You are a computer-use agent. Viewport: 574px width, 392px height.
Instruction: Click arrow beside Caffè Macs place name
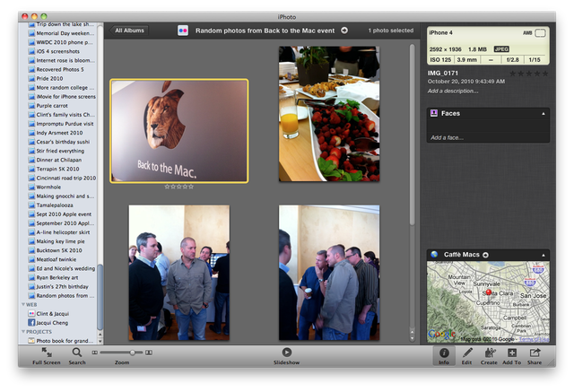pyautogui.click(x=485, y=255)
